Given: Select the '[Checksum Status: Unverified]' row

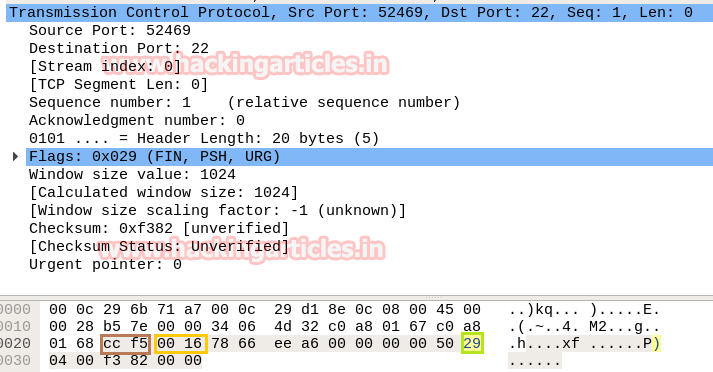Looking at the screenshot, I should 159,246.
